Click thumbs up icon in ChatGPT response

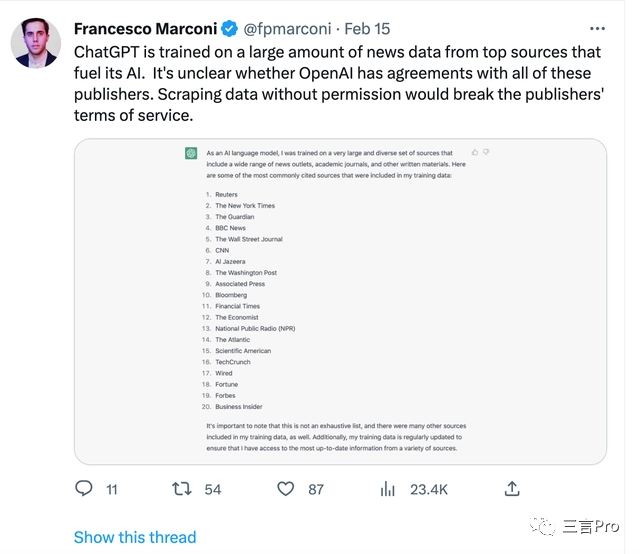pyautogui.click(x=474, y=152)
